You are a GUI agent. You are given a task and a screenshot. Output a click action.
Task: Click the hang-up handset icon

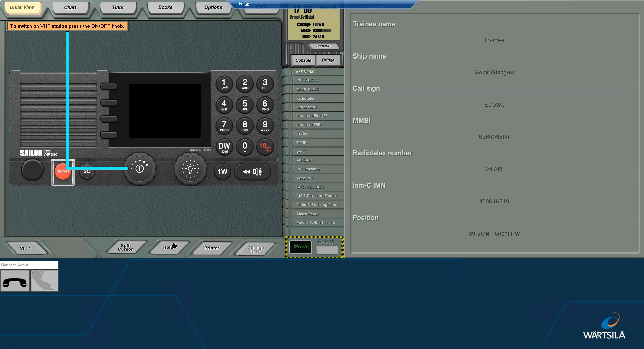point(15,281)
